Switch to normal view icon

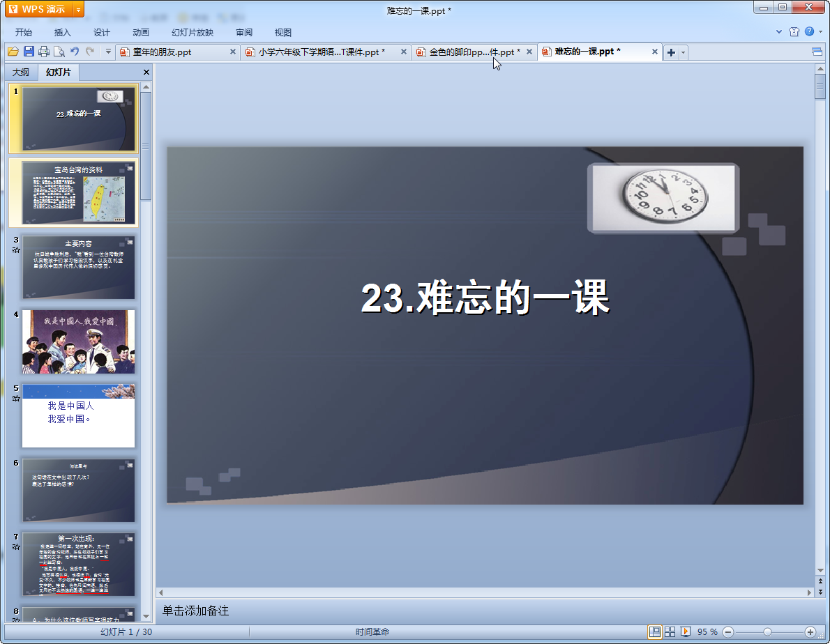(655, 632)
